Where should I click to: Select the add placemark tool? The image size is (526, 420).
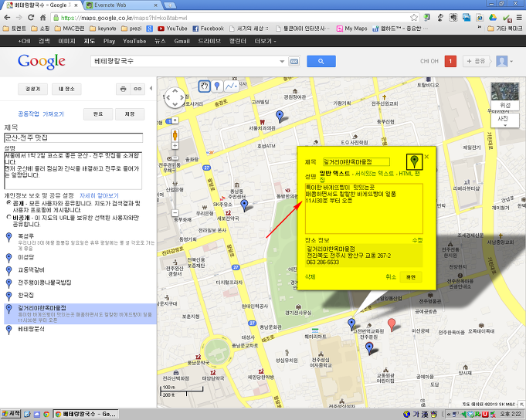[217, 86]
